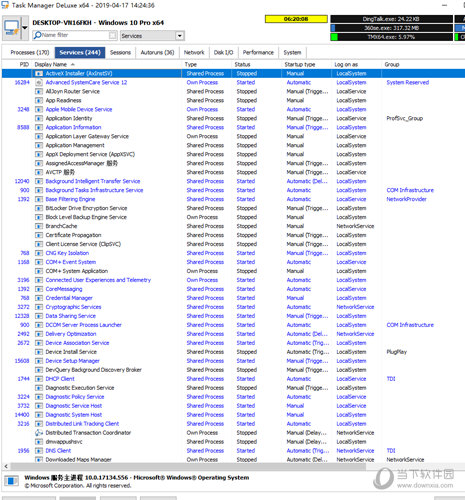Click the DHCP Client service icon

point(39,379)
